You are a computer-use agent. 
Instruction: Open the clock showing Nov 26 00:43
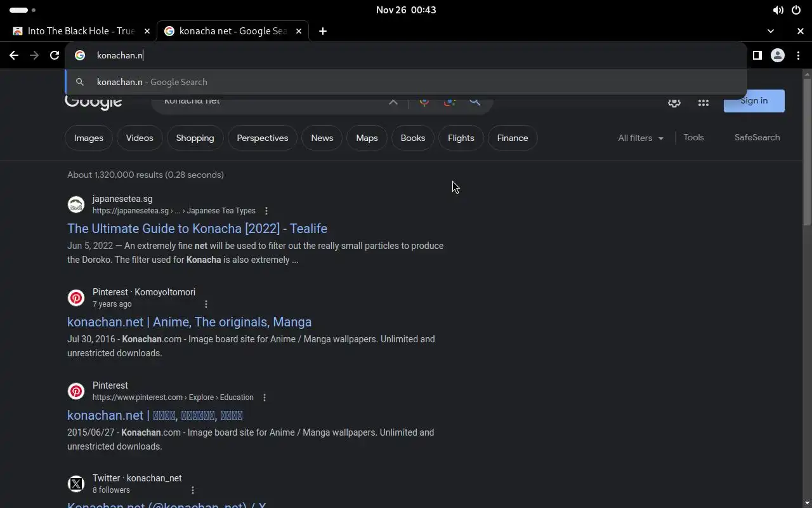point(406,10)
